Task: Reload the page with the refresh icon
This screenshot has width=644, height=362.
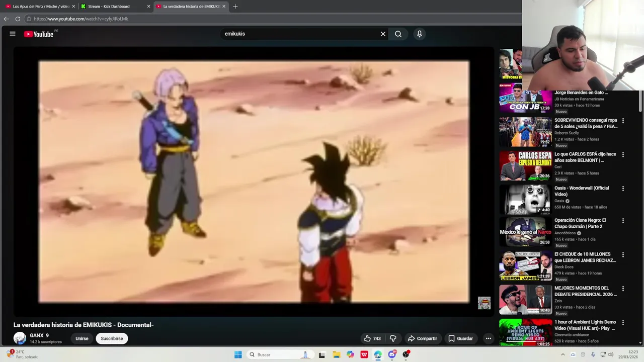Action: click(x=18, y=19)
